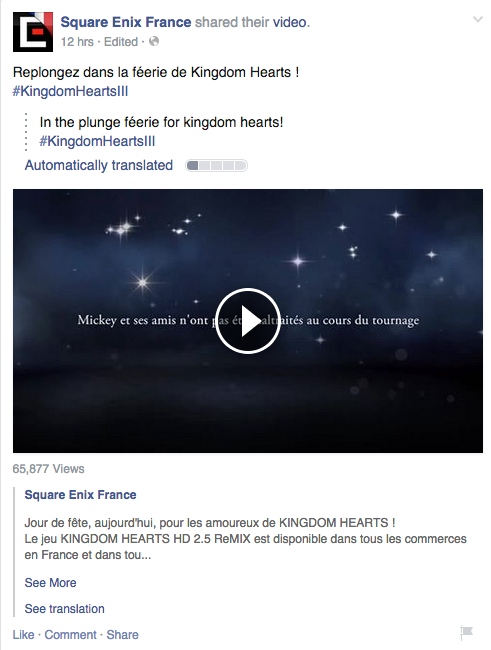
Task: Open the 12 hrs timestamp link
Action: click(77, 42)
